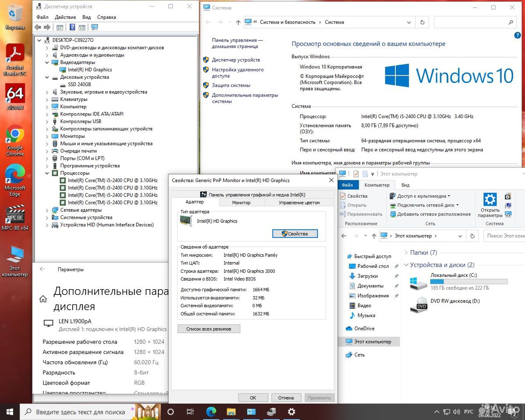The height and width of the screenshot is (420, 525).
Task: Click 'Список всех режимов' button
Action: point(209,329)
